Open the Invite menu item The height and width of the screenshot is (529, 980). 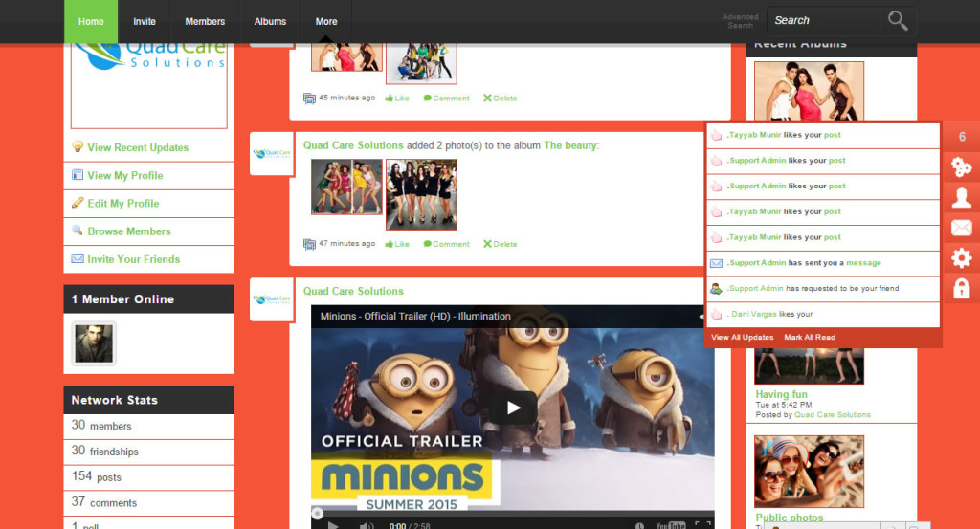click(x=145, y=21)
